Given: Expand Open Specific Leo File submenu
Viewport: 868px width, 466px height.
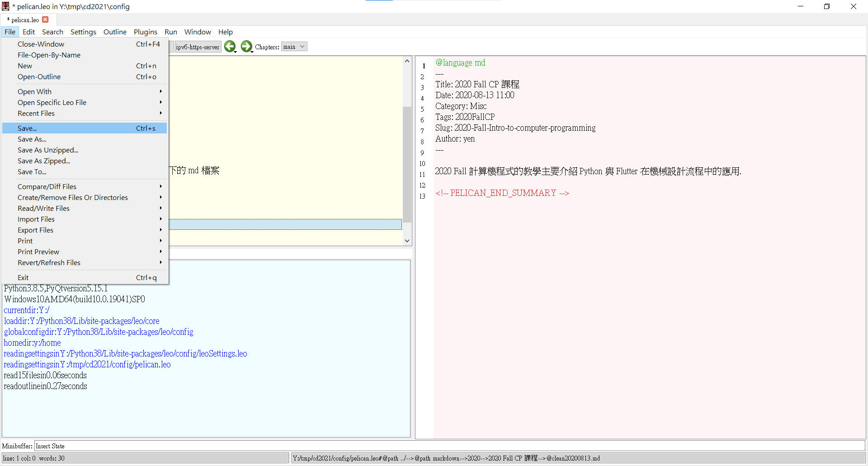Looking at the screenshot, I should pyautogui.click(x=85, y=102).
